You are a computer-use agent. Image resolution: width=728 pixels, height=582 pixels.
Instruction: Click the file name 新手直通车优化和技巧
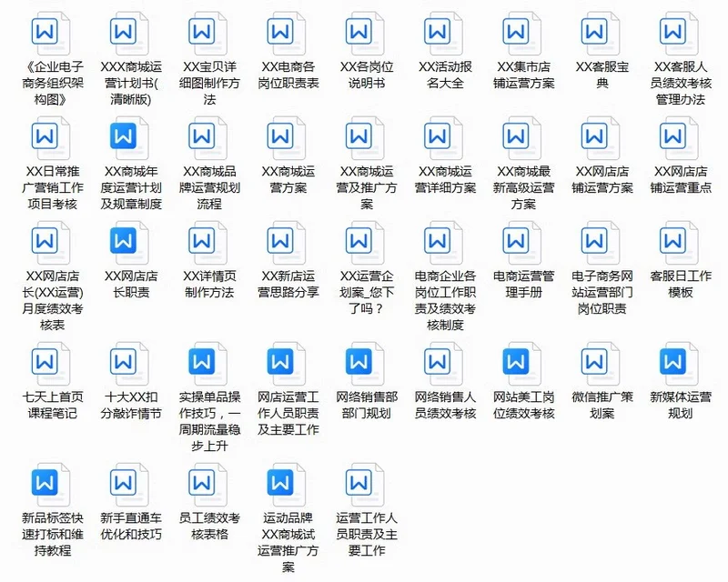(x=131, y=527)
